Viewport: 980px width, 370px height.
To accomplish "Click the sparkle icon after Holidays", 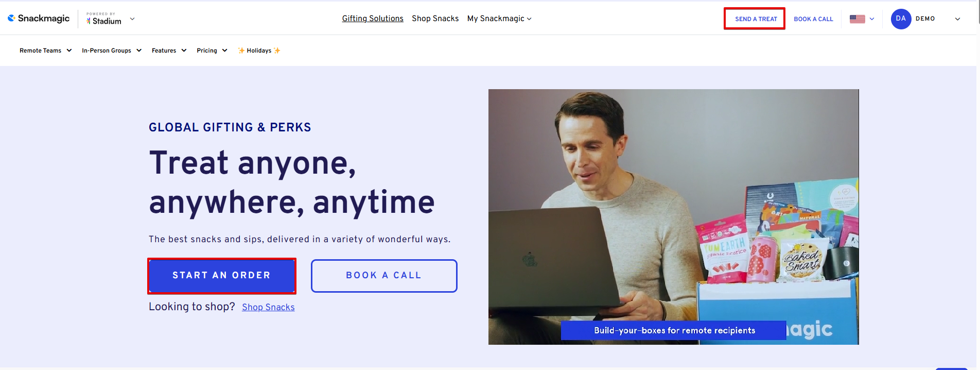I will [x=277, y=51].
